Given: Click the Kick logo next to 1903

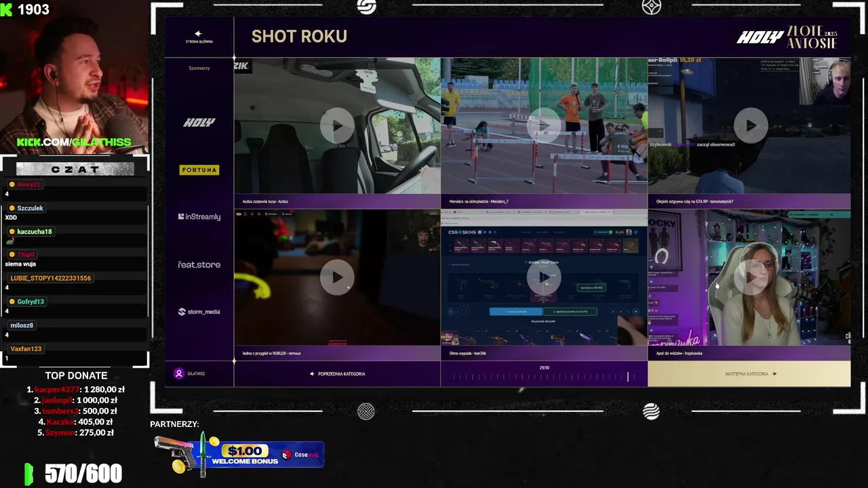Looking at the screenshot, I should 6,9.
